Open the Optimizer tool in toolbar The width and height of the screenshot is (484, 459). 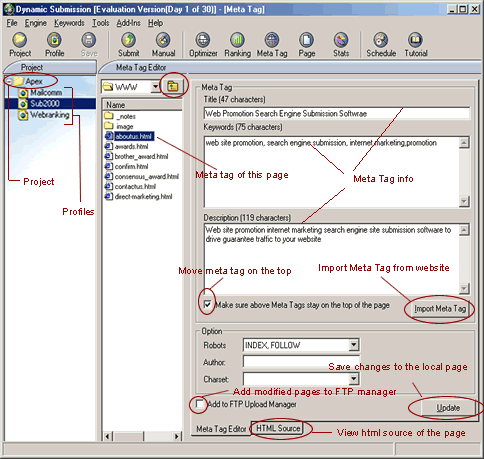(203, 45)
